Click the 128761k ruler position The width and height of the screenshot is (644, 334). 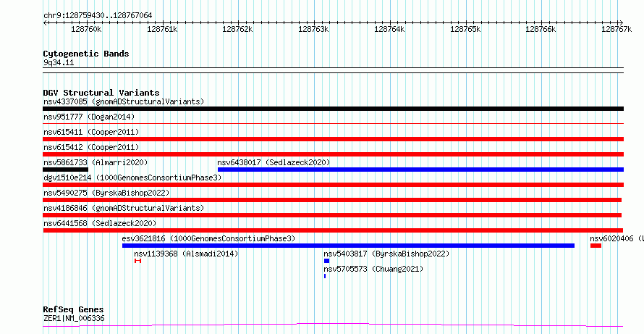pos(162,29)
